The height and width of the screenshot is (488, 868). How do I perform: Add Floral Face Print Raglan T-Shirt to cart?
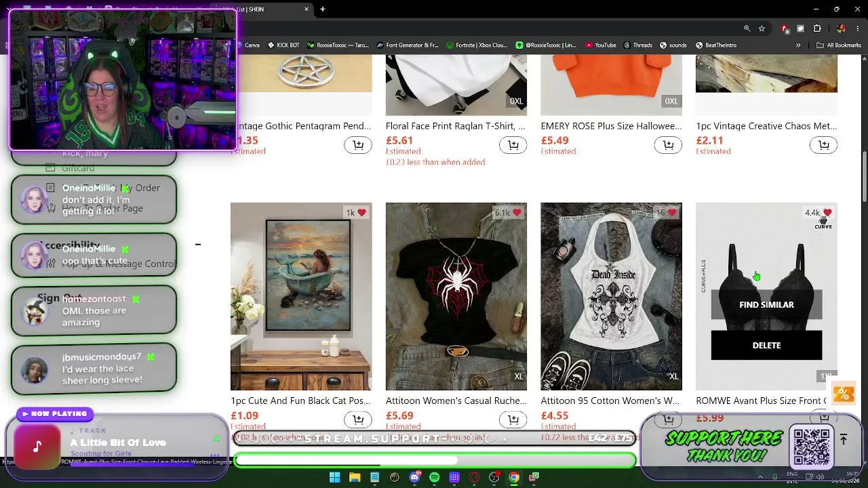513,145
